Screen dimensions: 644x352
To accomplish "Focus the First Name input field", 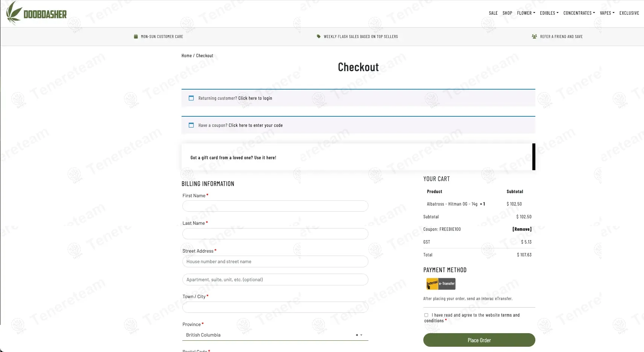I will (275, 206).
